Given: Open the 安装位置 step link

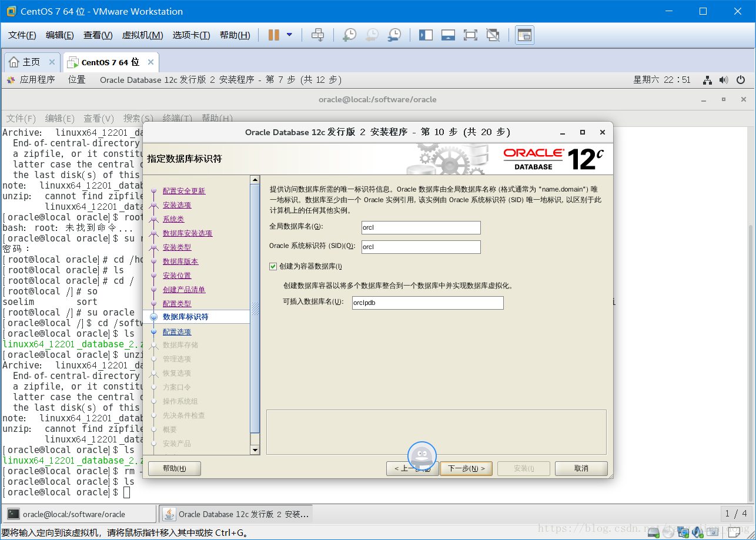Looking at the screenshot, I should point(177,276).
